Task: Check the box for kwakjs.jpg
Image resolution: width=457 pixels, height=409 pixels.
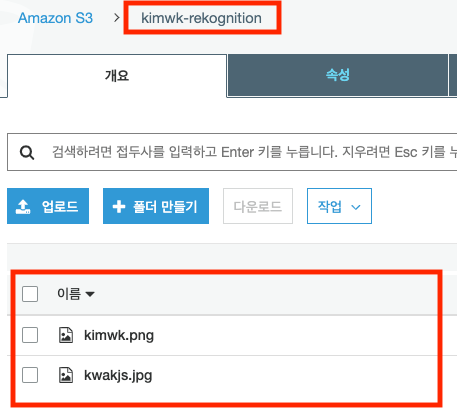Action: 30,375
